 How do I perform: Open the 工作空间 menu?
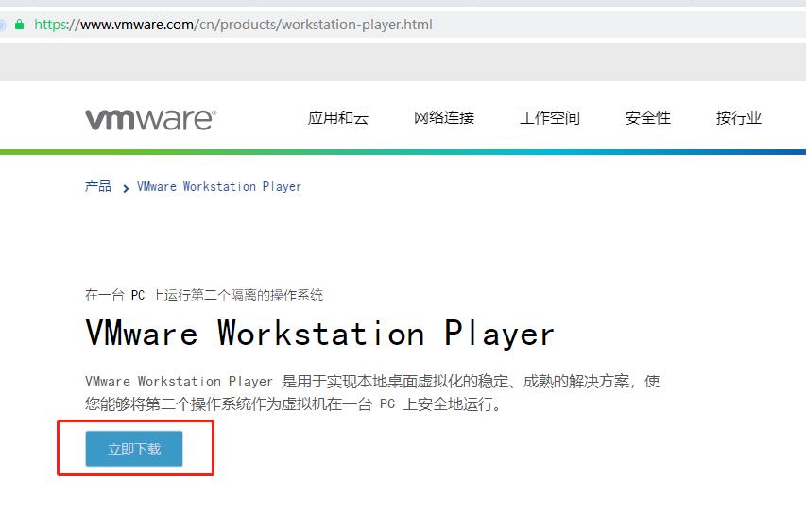(x=550, y=118)
